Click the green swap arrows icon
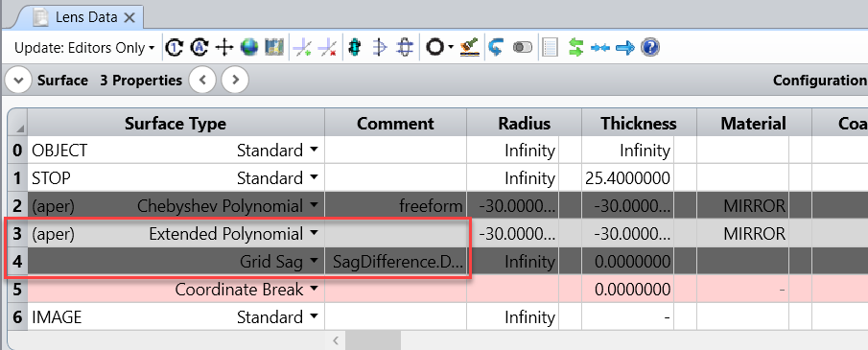 (x=575, y=48)
